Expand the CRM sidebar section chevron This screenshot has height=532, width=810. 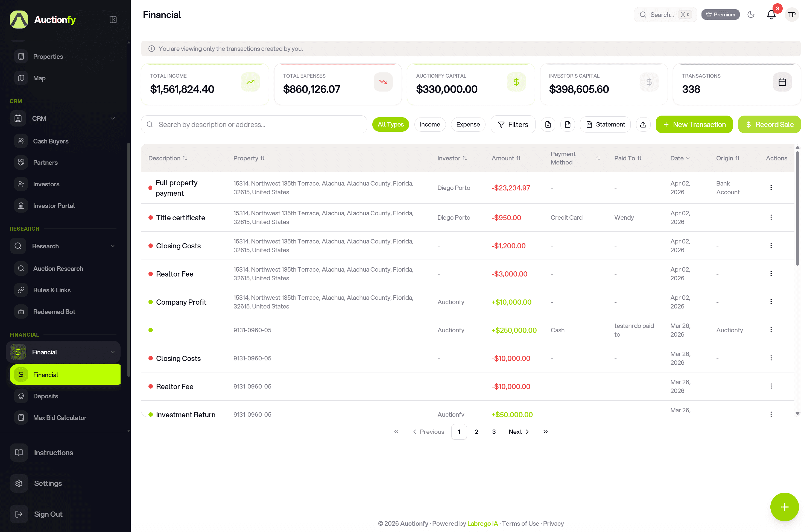pos(113,118)
